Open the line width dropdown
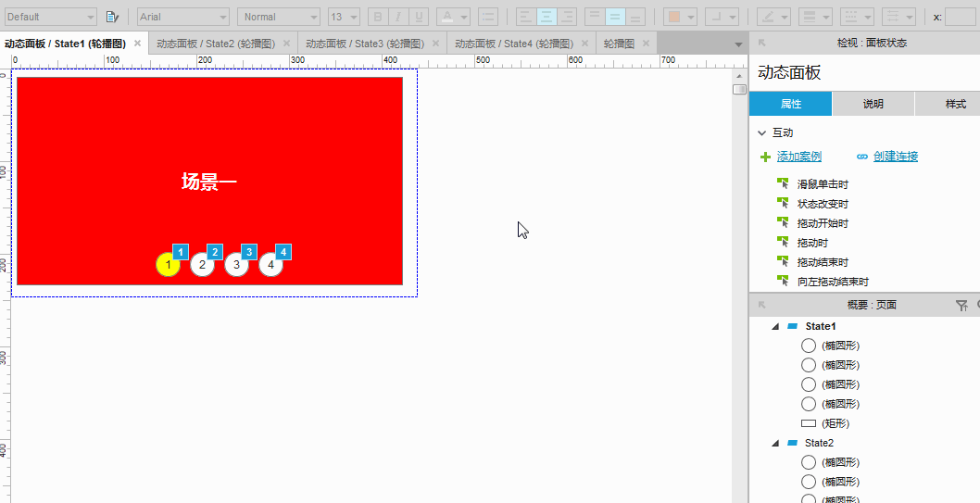Screen dimensions: 980x503 [826, 17]
